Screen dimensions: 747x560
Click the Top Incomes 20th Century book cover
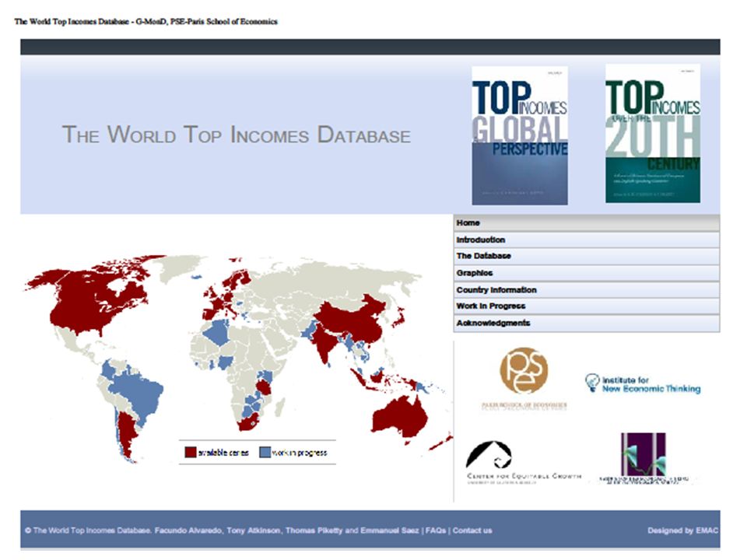tap(653, 134)
